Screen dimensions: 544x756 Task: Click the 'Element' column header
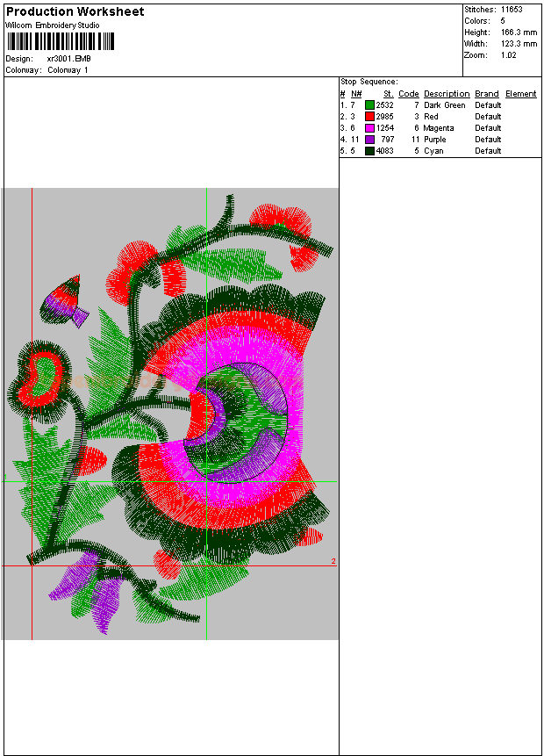coord(521,94)
